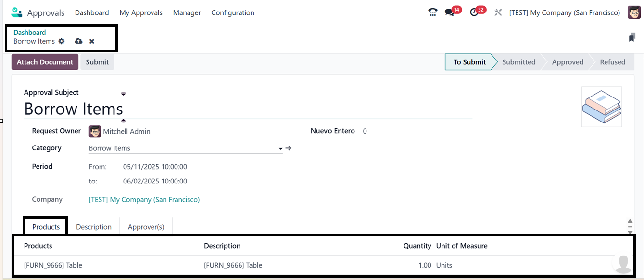Image resolution: width=644 pixels, height=280 pixels.
Task: Discard changes with the X icon
Action: 92,41
